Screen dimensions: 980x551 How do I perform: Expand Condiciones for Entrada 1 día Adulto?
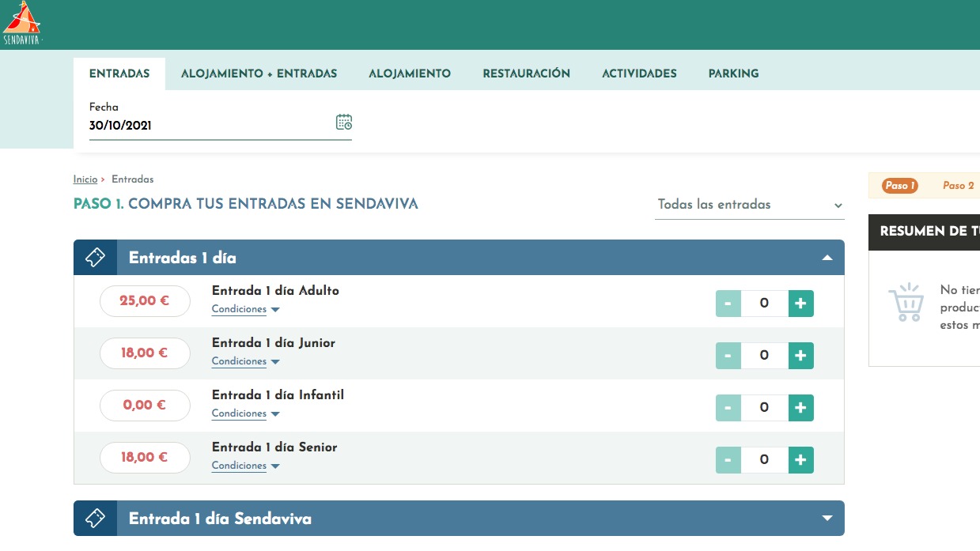click(x=239, y=309)
